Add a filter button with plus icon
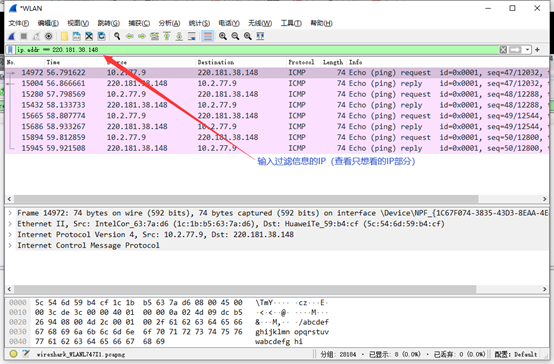 coord(537,50)
